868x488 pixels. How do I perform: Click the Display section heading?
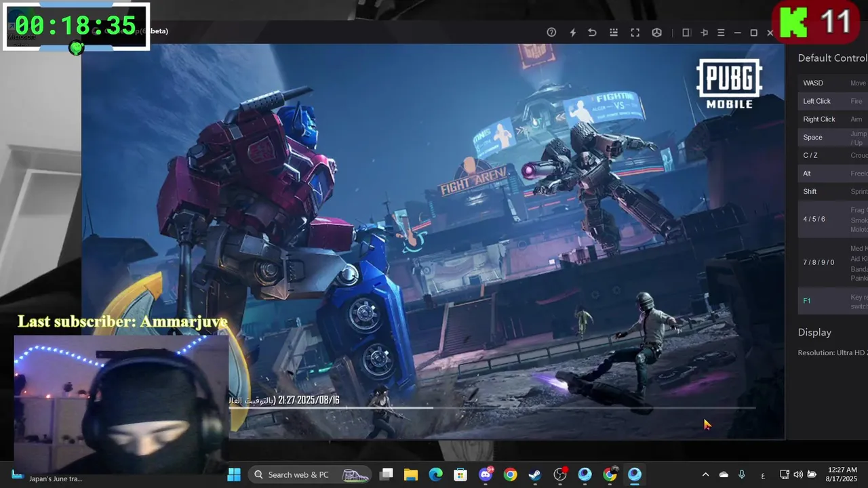[x=814, y=332]
